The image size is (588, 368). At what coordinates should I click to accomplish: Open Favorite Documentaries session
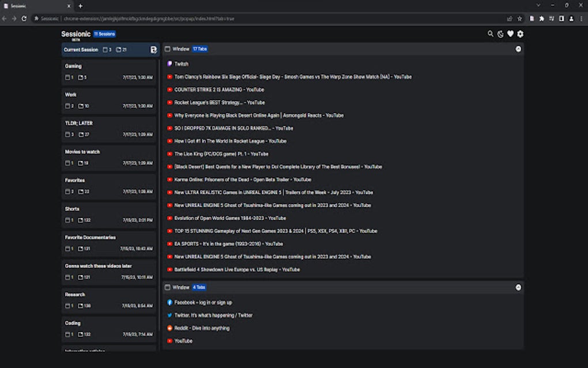(x=109, y=243)
